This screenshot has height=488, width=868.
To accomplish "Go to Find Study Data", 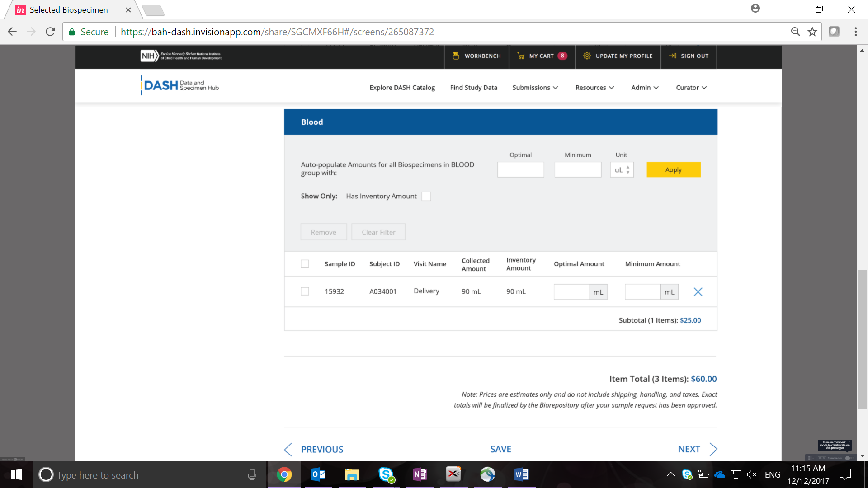I will pyautogui.click(x=473, y=88).
